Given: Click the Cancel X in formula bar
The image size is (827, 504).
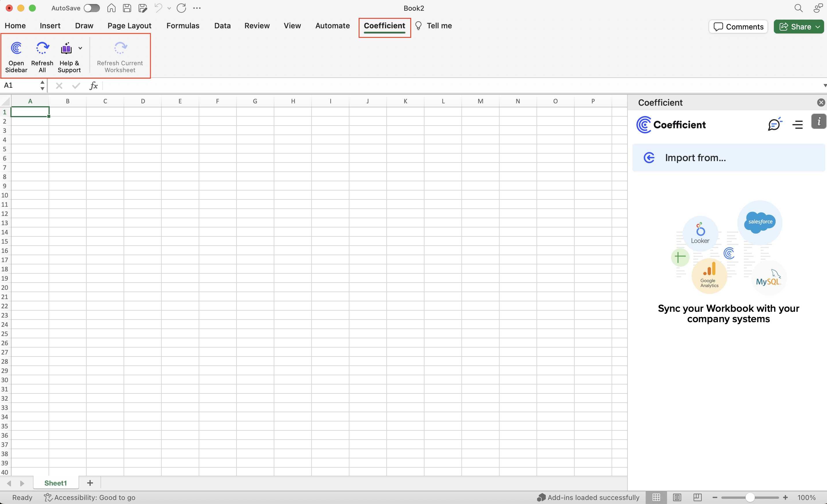Looking at the screenshot, I should 59,86.
